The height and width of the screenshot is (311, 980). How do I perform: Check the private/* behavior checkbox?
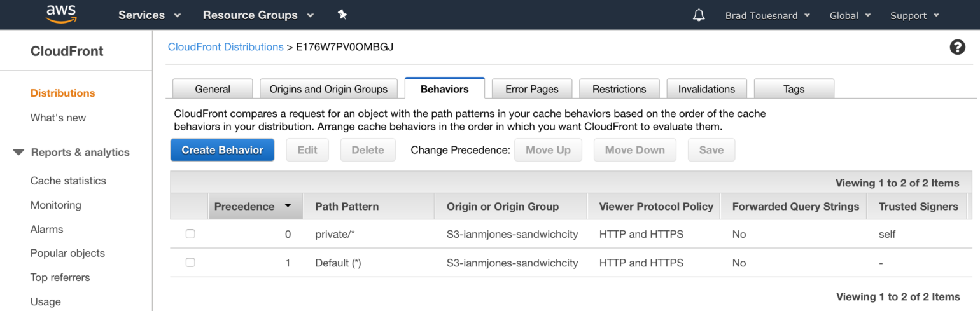190,234
